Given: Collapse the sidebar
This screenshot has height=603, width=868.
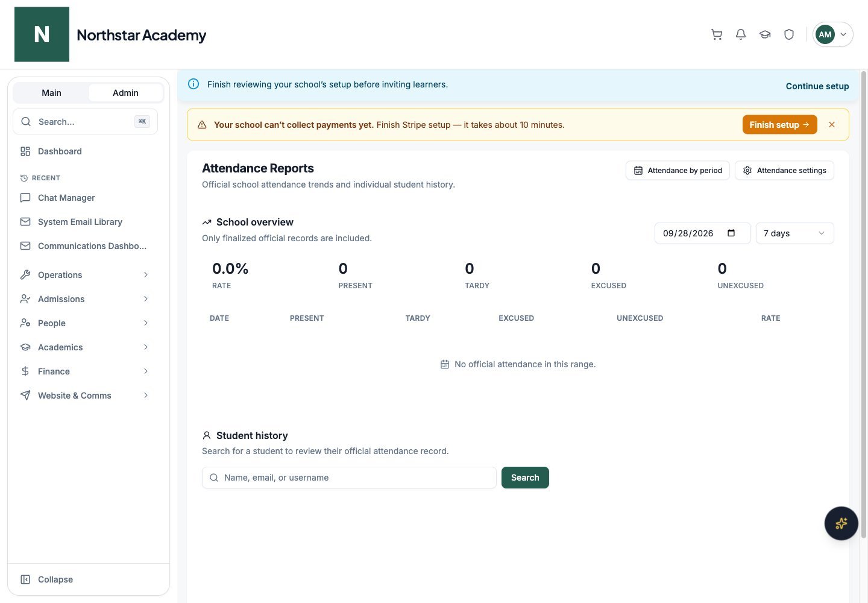Looking at the screenshot, I should pos(85,579).
